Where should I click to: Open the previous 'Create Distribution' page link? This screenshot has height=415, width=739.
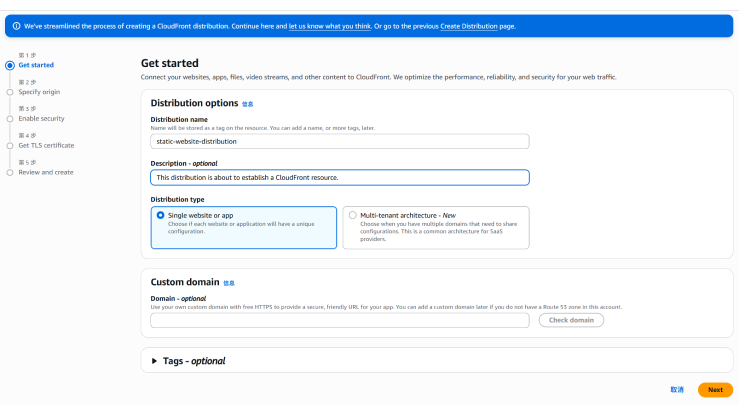tap(468, 26)
